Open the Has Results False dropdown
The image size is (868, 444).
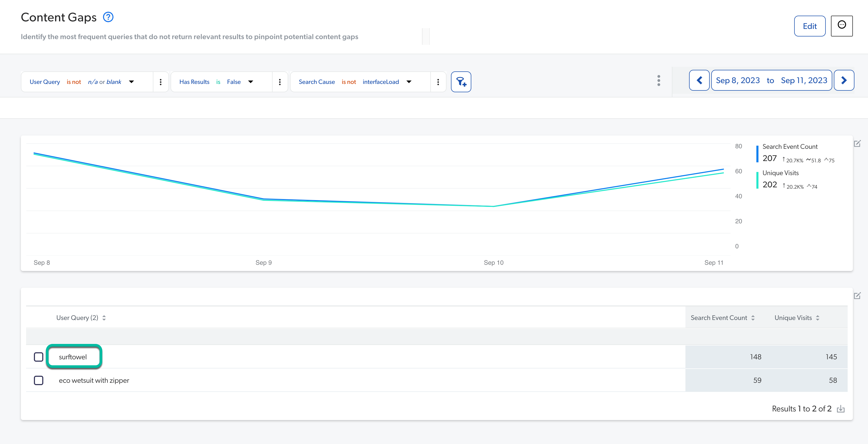(x=250, y=82)
